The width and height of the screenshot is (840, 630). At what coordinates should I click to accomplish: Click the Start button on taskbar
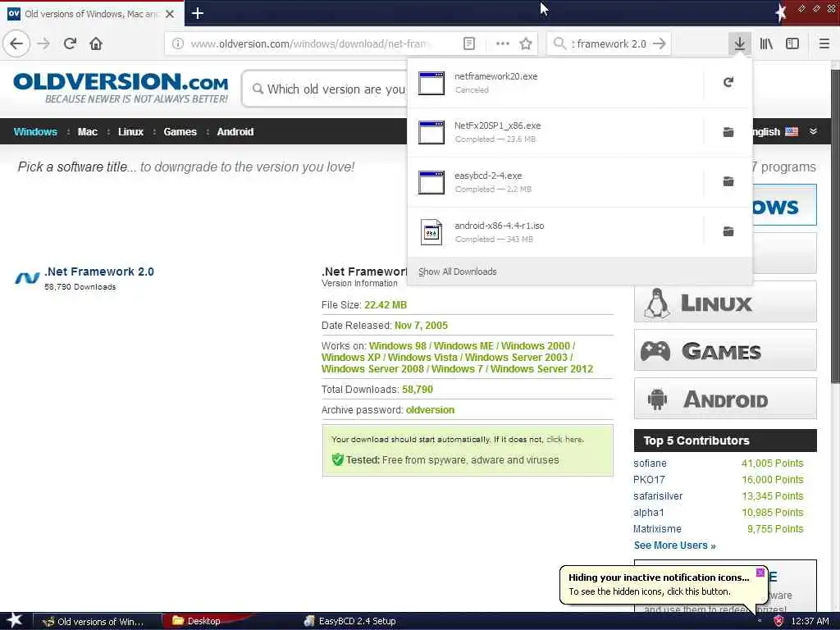point(13,620)
